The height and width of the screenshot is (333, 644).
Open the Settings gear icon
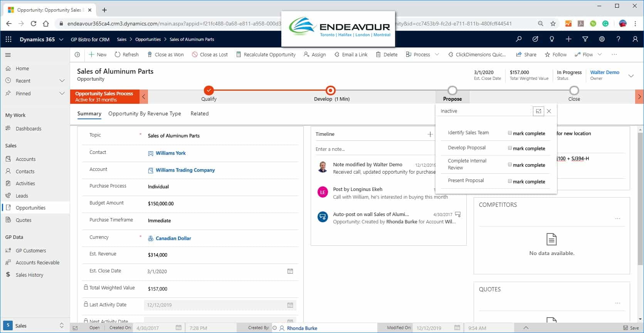tap(602, 39)
